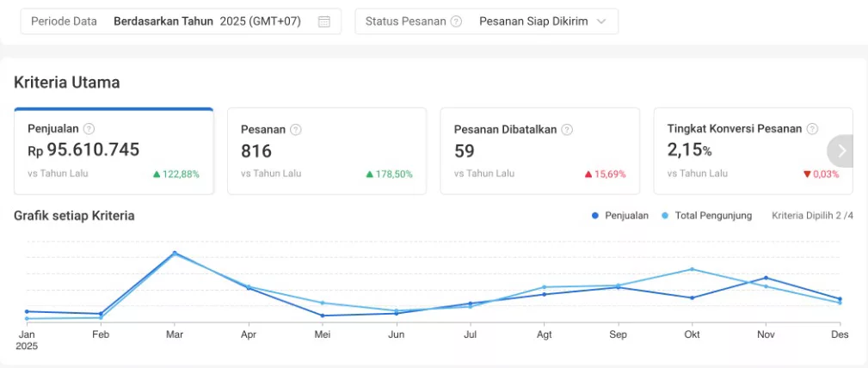
Task: Open the Periode Data date selector
Action: pos(181,21)
